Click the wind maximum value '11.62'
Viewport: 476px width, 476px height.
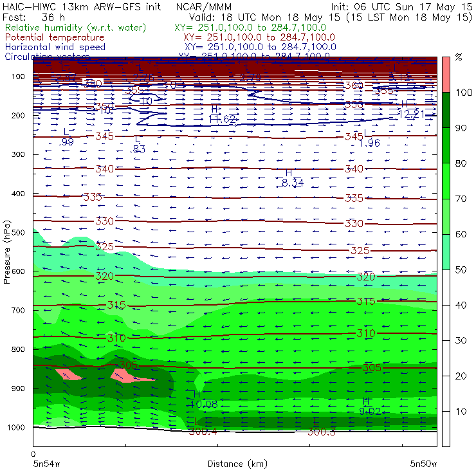(x=223, y=119)
